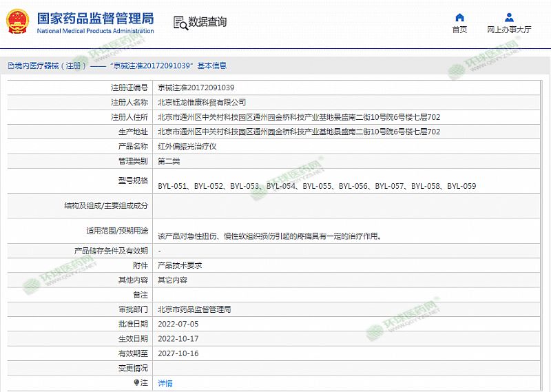Click the 其它内容 other content value
551x392 pixels.
pyautogui.click(x=172, y=280)
